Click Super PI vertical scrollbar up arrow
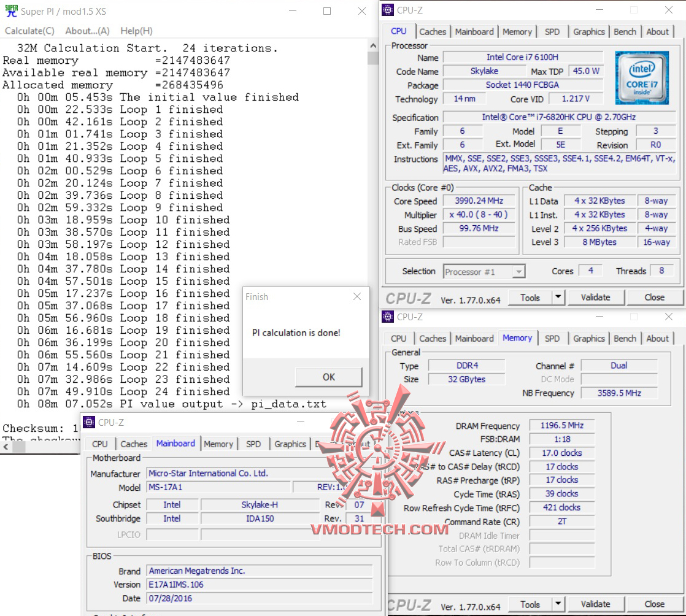This screenshot has width=686, height=616. point(372,45)
